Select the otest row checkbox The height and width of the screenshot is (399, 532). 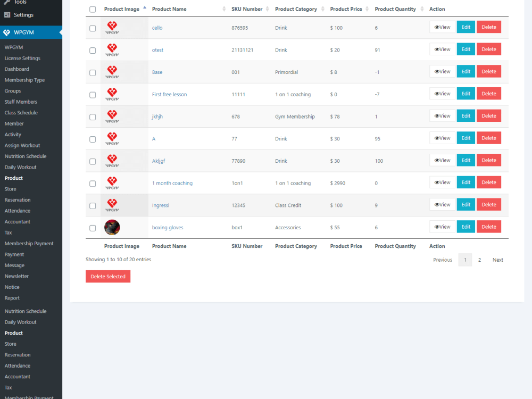click(x=93, y=51)
